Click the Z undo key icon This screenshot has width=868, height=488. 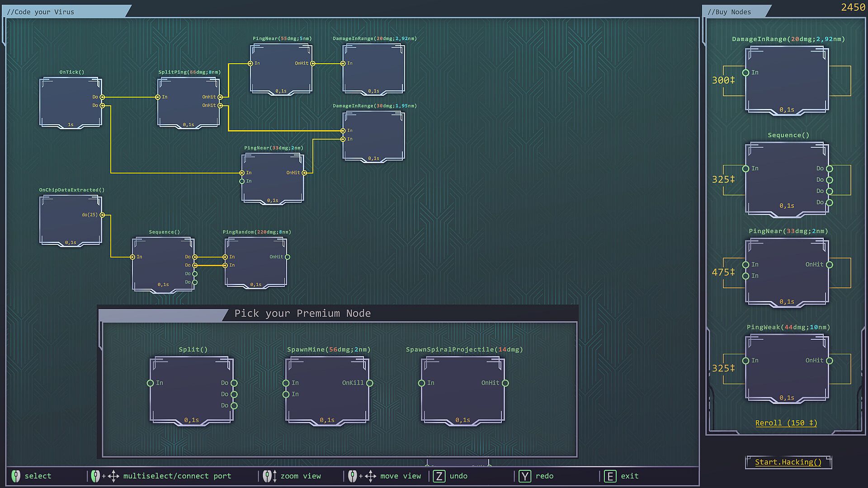pos(439,476)
